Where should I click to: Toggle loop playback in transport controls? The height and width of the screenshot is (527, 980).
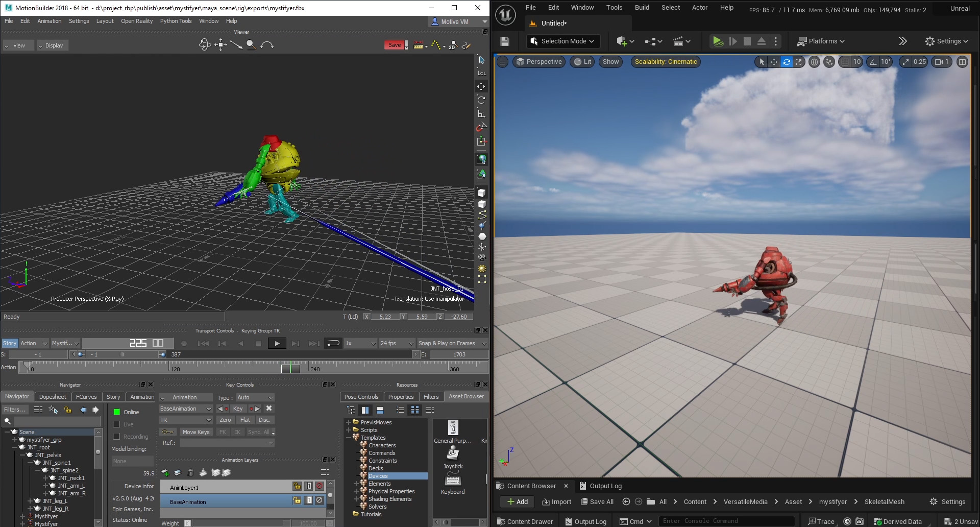(333, 343)
